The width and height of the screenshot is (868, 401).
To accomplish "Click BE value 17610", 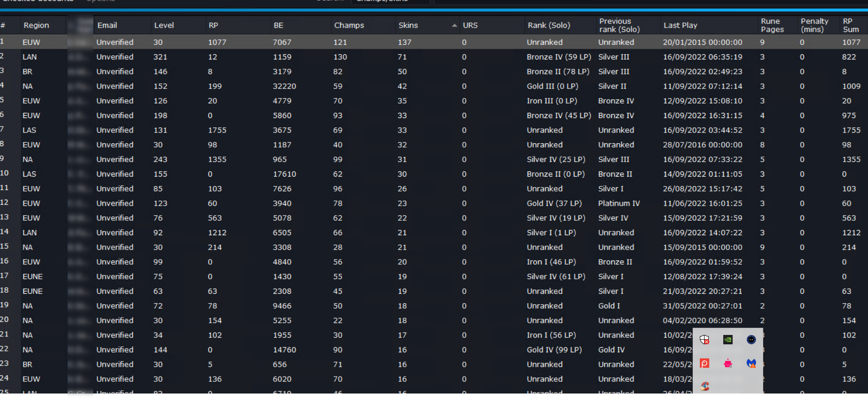I will [x=284, y=174].
